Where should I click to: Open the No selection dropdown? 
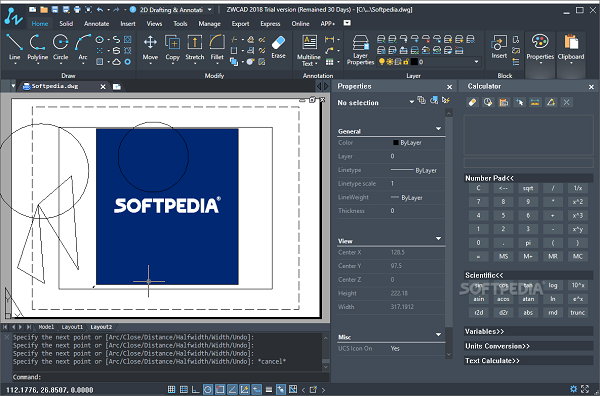(x=411, y=102)
